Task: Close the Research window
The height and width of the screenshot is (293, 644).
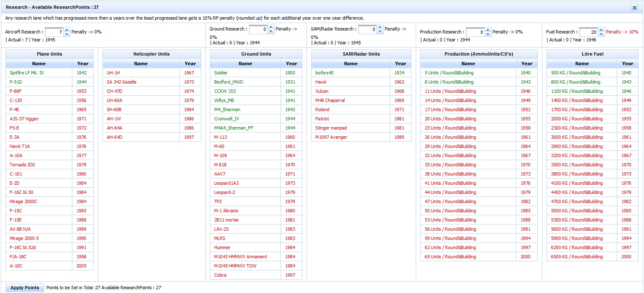Action: point(634,8)
